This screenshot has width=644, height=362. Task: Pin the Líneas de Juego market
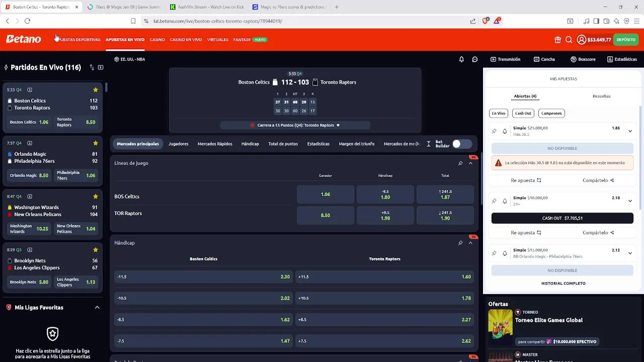(460, 163)
